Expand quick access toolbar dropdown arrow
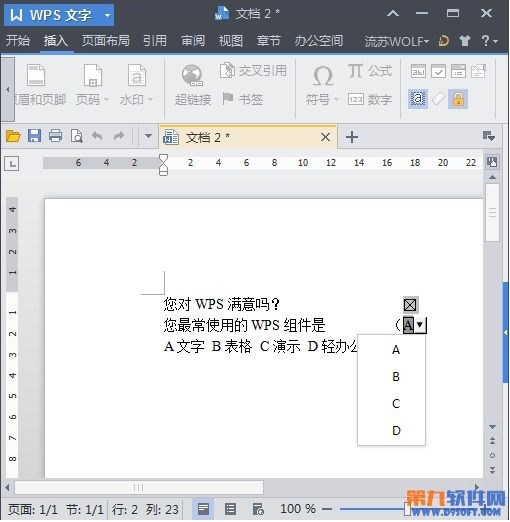510x522 pixels. (x=149, y=136)
